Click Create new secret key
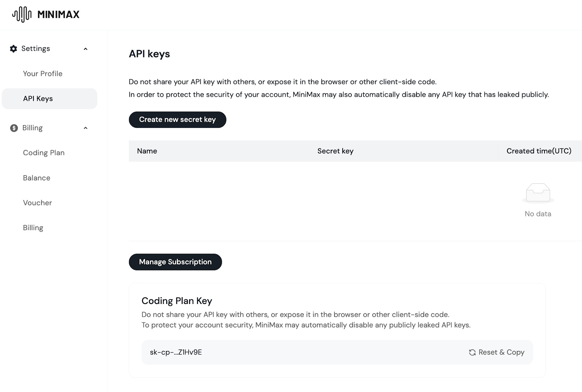 [x=177, y=119]
